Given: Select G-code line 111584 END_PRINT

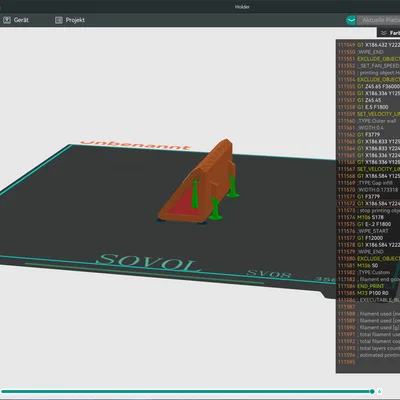Looking at the screenshot, I should [x=368, y=286].
